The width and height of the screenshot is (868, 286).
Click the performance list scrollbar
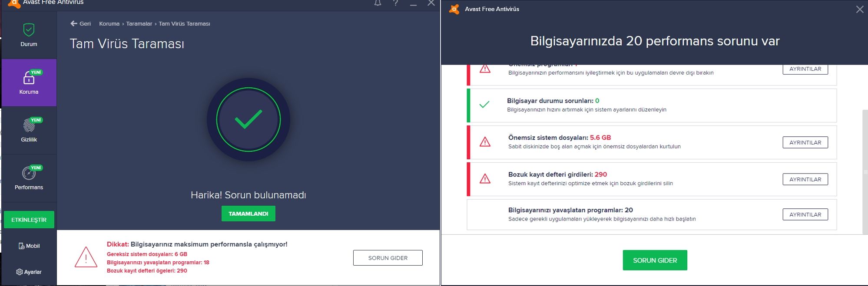pos(865,172)
